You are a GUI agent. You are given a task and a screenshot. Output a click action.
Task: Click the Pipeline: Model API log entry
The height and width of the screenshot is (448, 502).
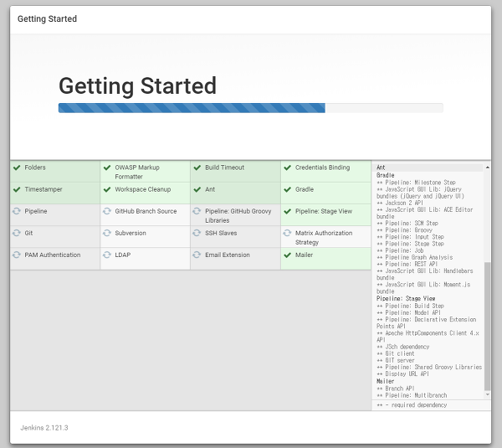(x=408, y=312)
